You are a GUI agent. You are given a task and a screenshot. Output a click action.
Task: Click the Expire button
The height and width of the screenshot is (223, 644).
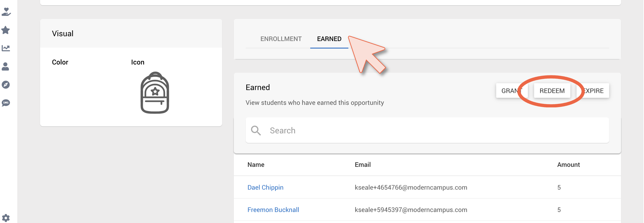pos(593,91)
